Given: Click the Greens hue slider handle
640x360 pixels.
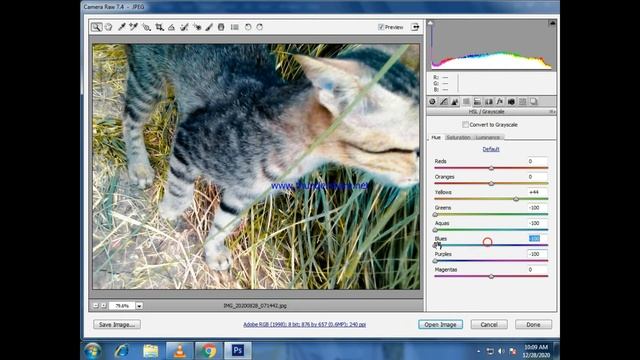Looking at the screenshot, I should click(435, 214).
